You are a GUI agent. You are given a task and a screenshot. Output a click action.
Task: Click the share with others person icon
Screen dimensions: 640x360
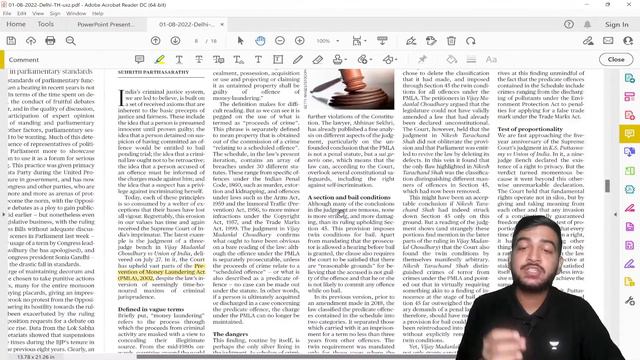(628, 41)
